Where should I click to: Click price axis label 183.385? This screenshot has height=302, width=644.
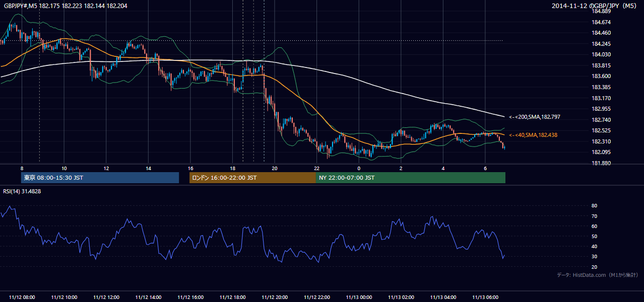point(601,87)
